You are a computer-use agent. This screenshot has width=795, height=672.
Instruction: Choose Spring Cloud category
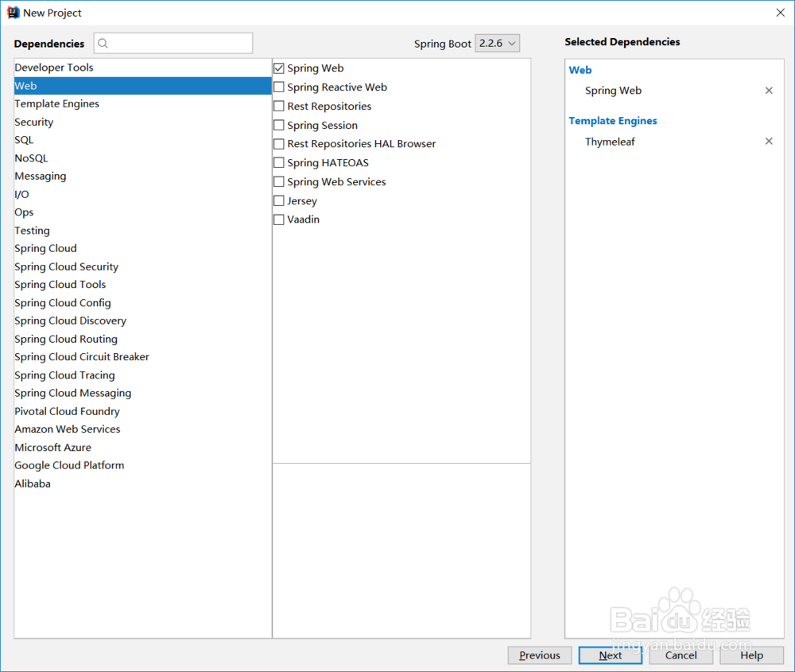pos(143,248)
